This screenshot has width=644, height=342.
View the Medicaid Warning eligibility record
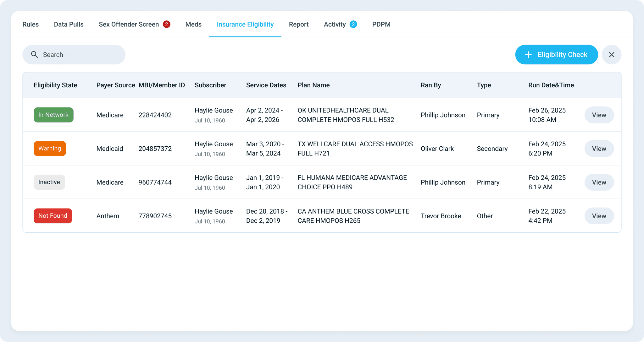pos(599,149)
